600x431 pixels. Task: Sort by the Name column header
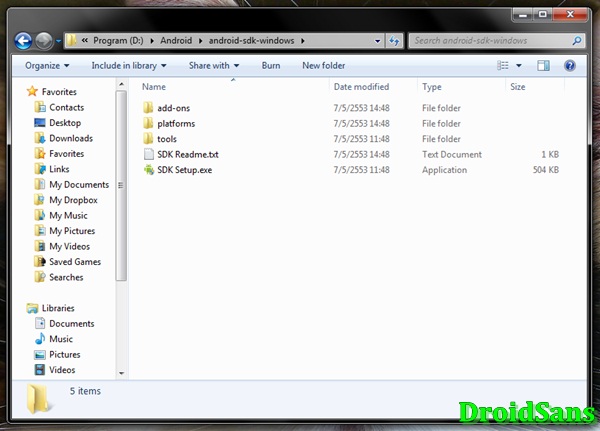[154, 87]
